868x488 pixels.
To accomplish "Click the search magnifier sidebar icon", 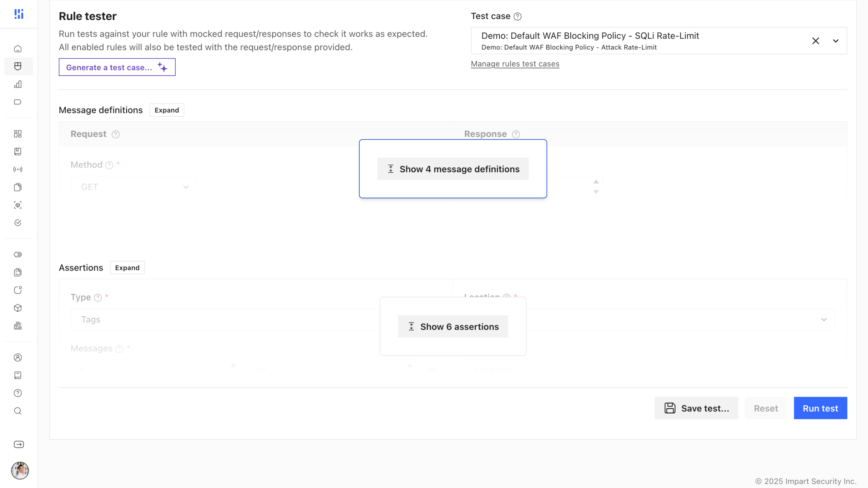I will click(x=18, y=411).
